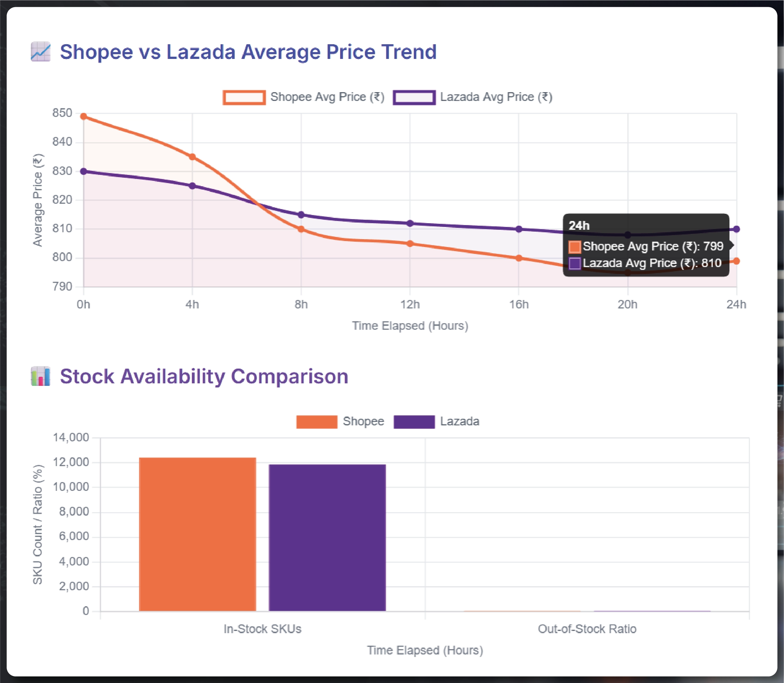The image size is (784, 683).
Task: Select the Shopee point at 12h
Action: 410,244
